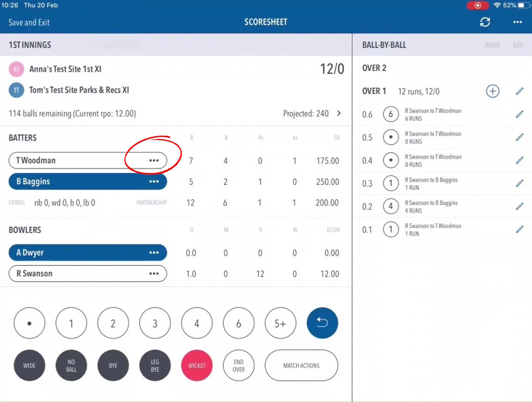
Task: Tap Edit in Ball-by-Ball header
Action: tap(518, 45)
